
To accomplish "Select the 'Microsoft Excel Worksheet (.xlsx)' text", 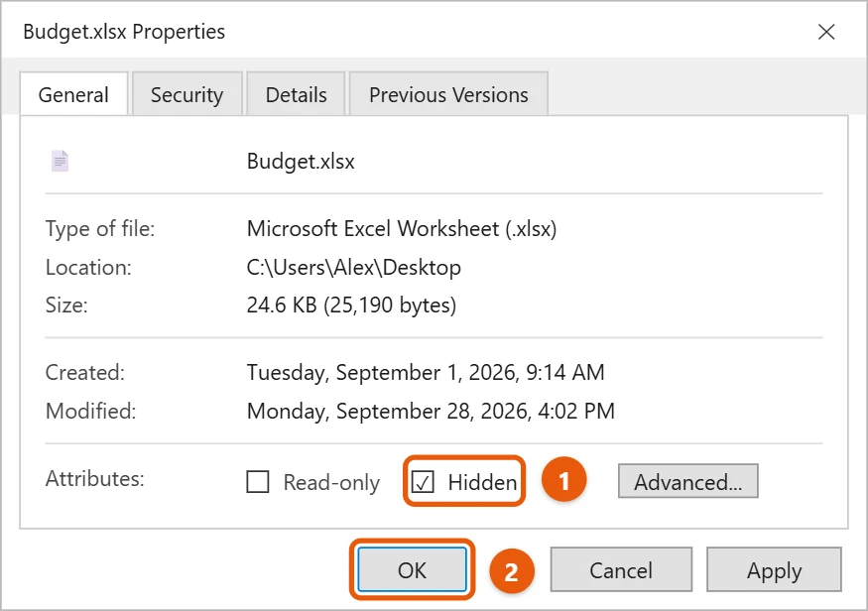I will (402, 228).
